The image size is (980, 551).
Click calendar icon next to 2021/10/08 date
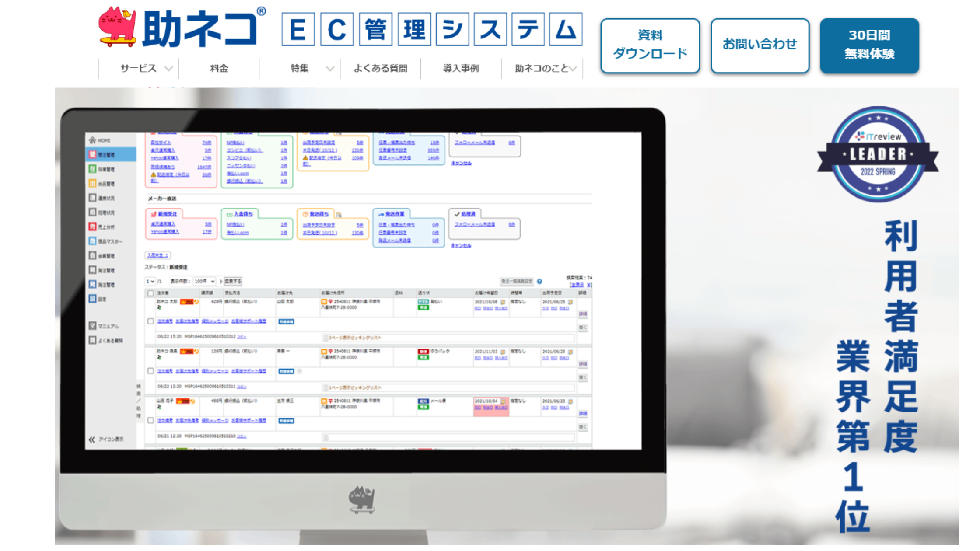503,302
